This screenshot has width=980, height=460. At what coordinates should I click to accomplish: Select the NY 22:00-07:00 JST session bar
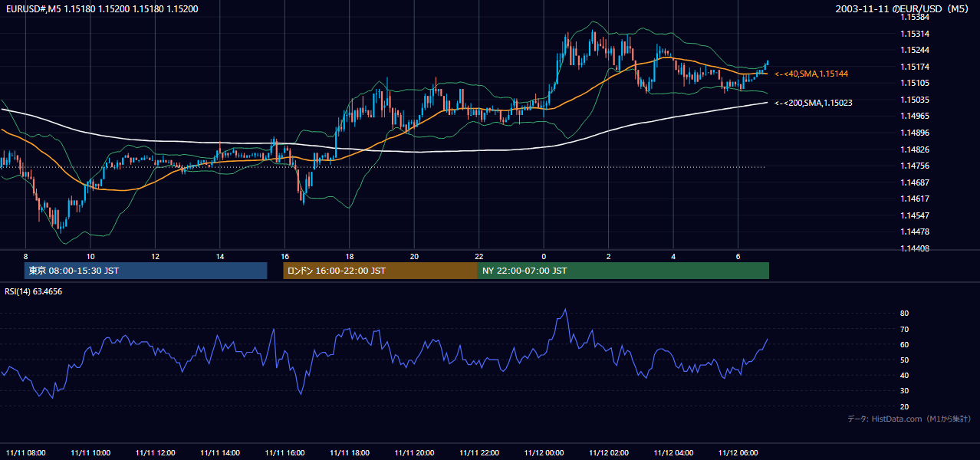pyautogui.click(x=623, y=271)
